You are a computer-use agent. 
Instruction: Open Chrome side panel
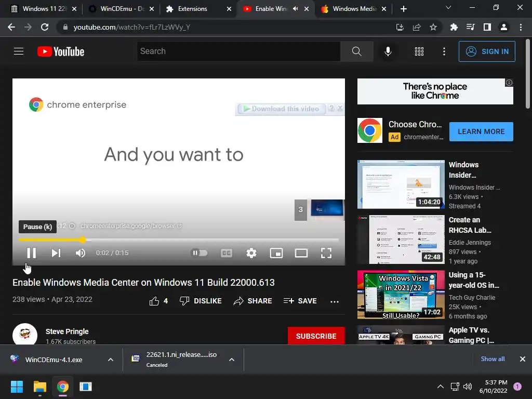click(x=487, y=27)
